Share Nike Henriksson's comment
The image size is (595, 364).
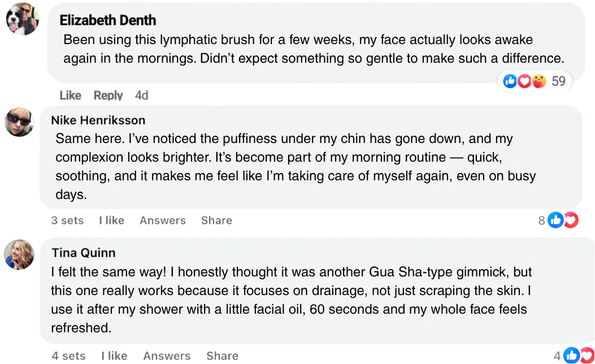(216, 220)
